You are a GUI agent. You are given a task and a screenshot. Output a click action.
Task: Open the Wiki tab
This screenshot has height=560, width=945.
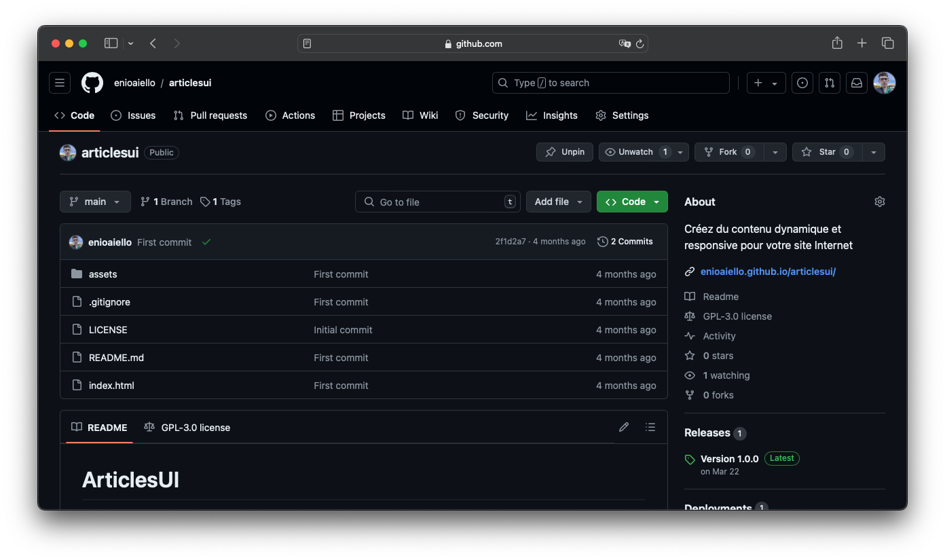click(420, 115)
